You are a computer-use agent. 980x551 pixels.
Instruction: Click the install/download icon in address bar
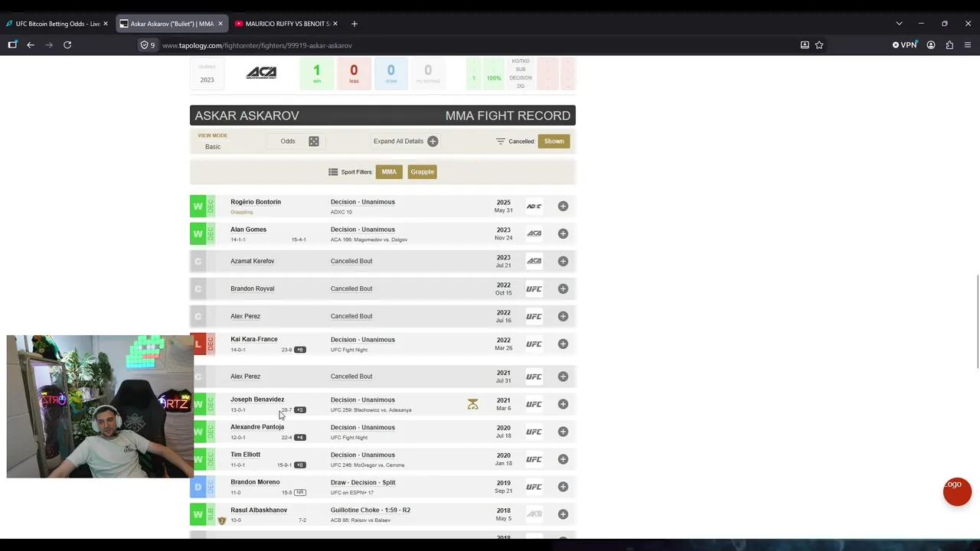805,45
